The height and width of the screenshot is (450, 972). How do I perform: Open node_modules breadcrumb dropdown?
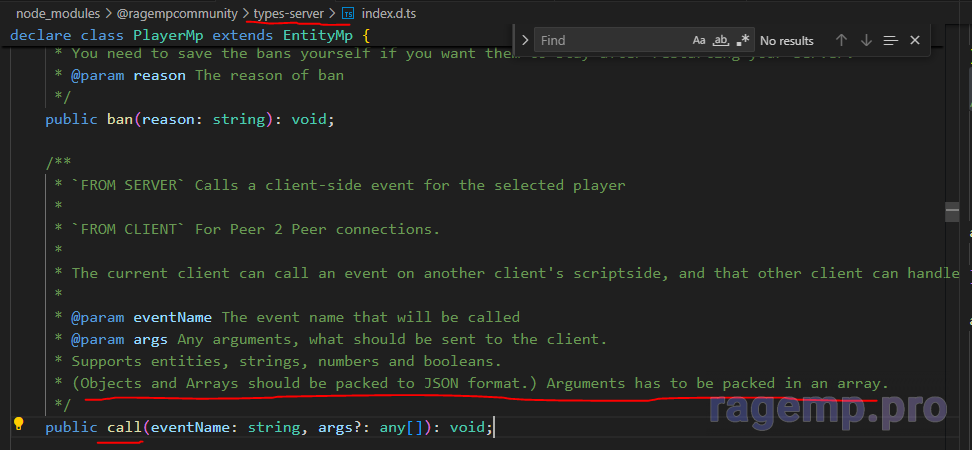56,14
